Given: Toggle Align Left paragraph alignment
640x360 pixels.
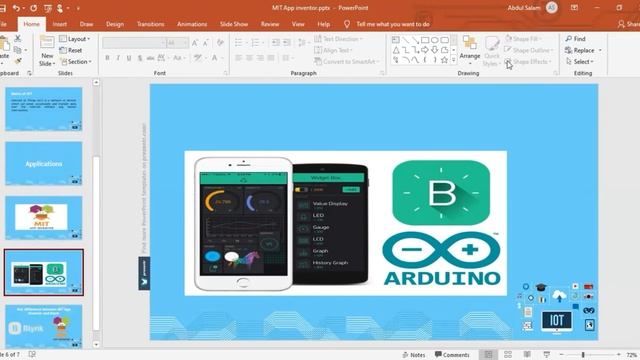Looking at the screenshot, I should 238,58.
